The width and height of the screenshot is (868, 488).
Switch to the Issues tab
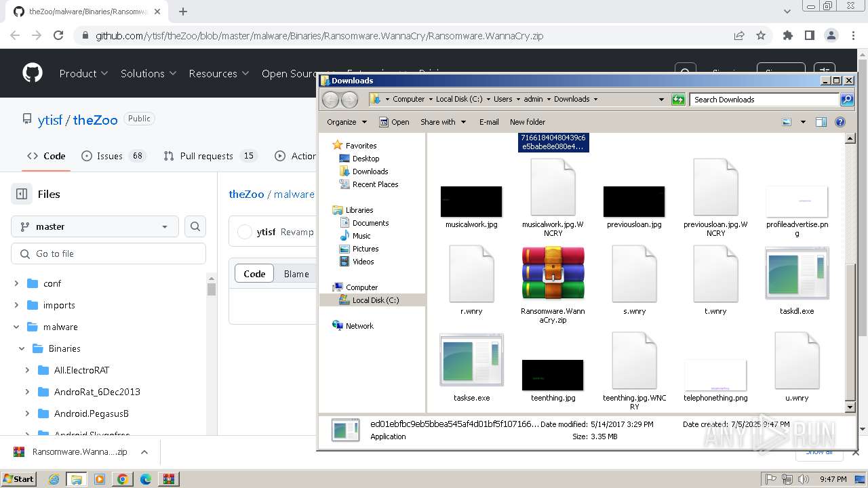coord(113,156)
